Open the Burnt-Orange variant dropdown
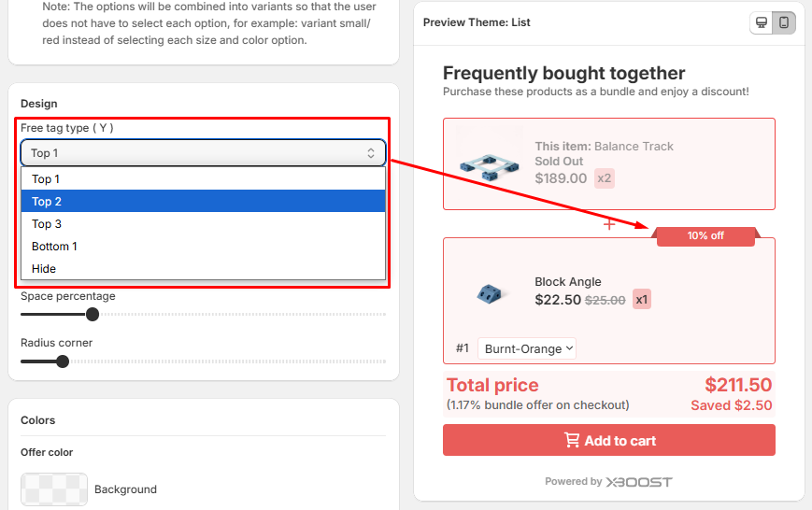Viewport: 812px width, 510px height. click(528, 348)
